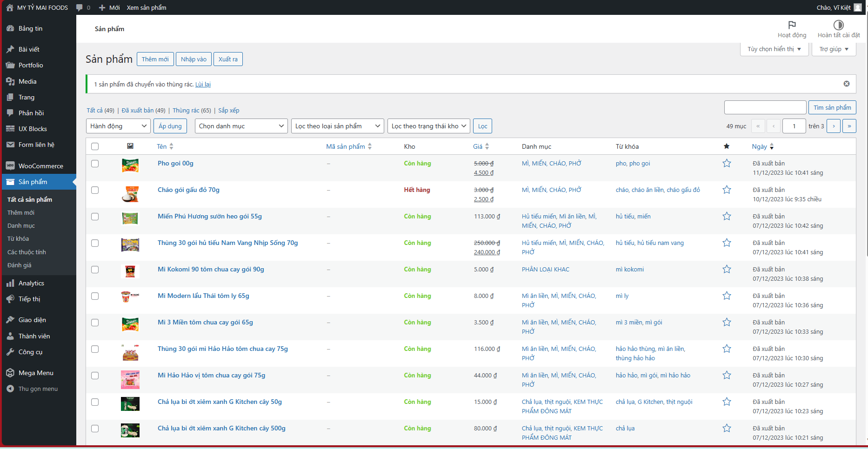Click the plus Mới icon in admin bar
The image size is (868, 449).
pyautogui.click(x=102, y=7)
